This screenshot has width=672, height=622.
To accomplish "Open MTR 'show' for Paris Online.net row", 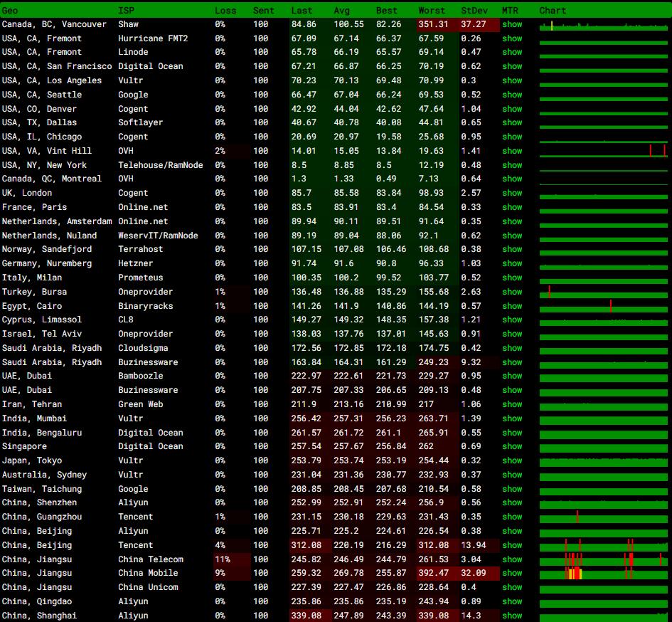I will 512,207.
